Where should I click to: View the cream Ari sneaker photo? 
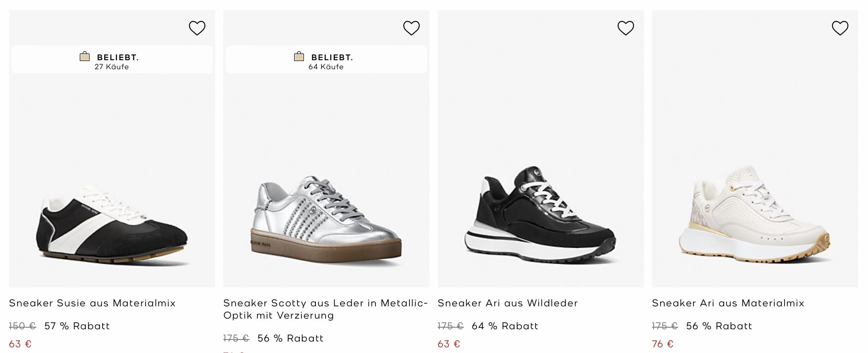point(755,215)
